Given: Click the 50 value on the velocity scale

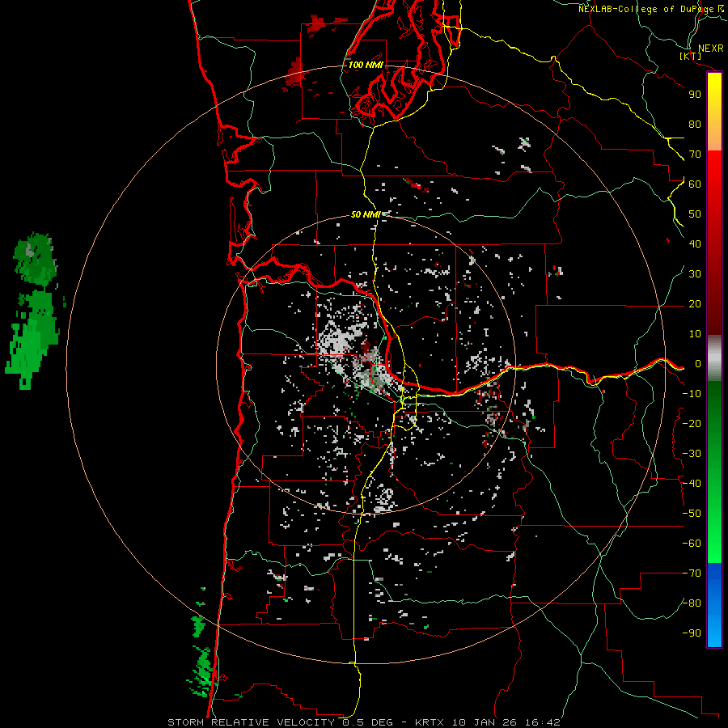Looking at the screenshot, I should point(695,214).
